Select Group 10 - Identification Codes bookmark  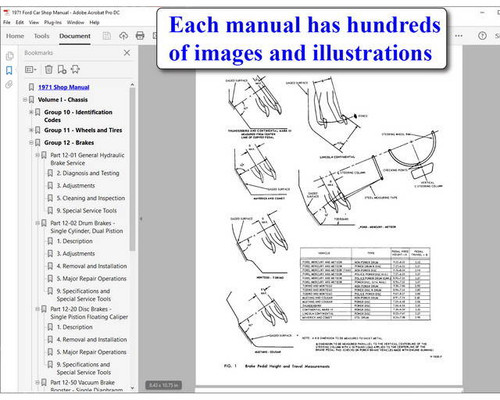78,116
